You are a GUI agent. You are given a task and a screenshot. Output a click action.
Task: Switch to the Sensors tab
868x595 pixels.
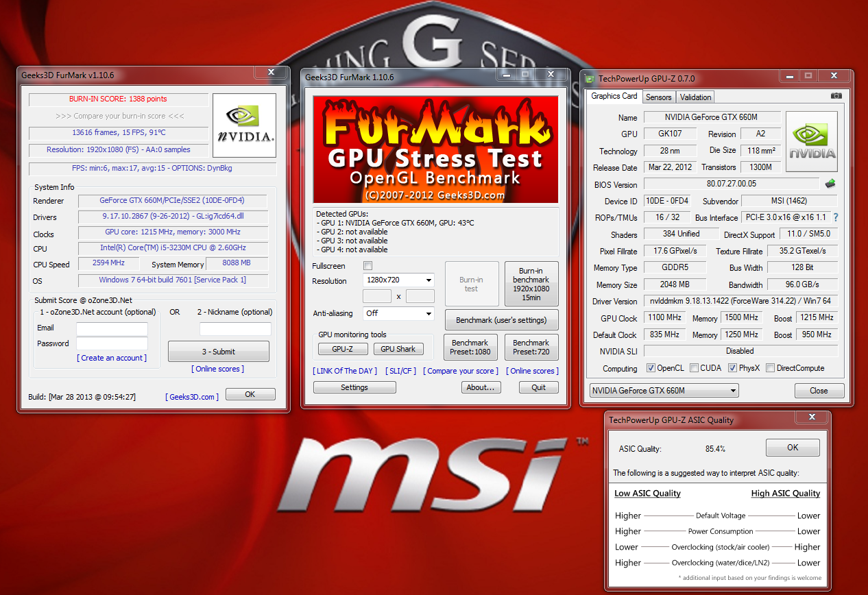click(x=659, y=97)
